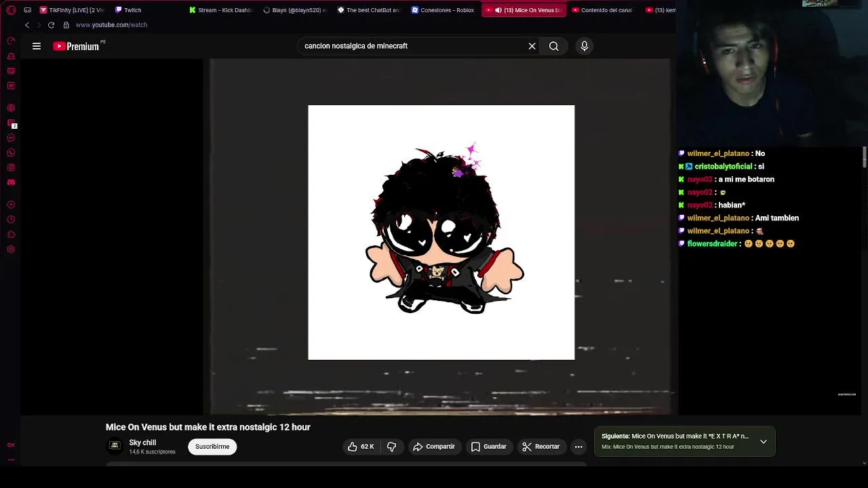Open the ChatGPT sidebar icon
The image size is (868, 488).
point(11,108)
